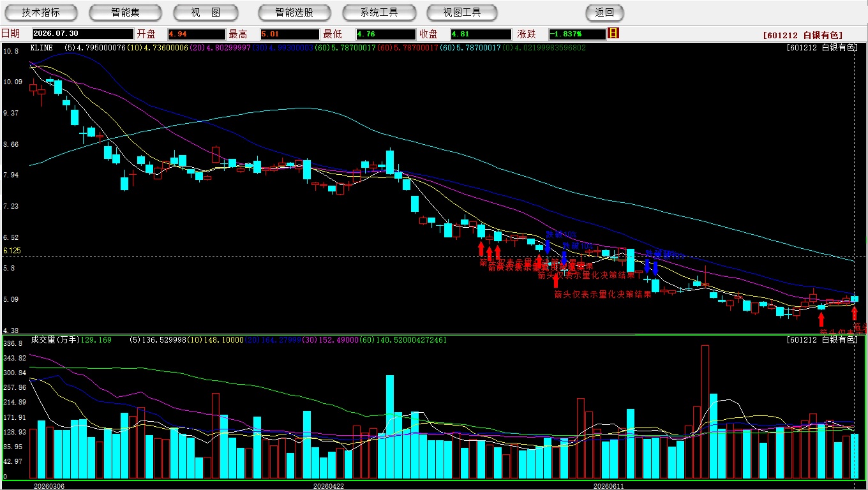Open the 智能集 menu
The height and width of the screenshot is (490, 868).
click(x=126, y=12)
